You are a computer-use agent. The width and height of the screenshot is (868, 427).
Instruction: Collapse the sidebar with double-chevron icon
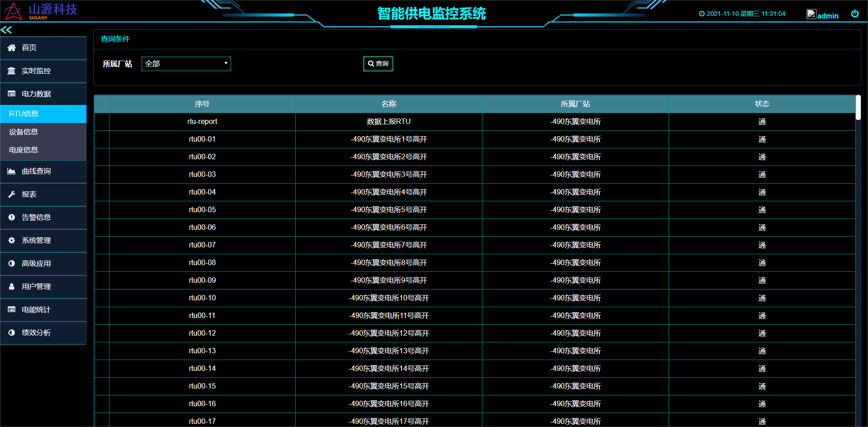[x=6, y=30]
